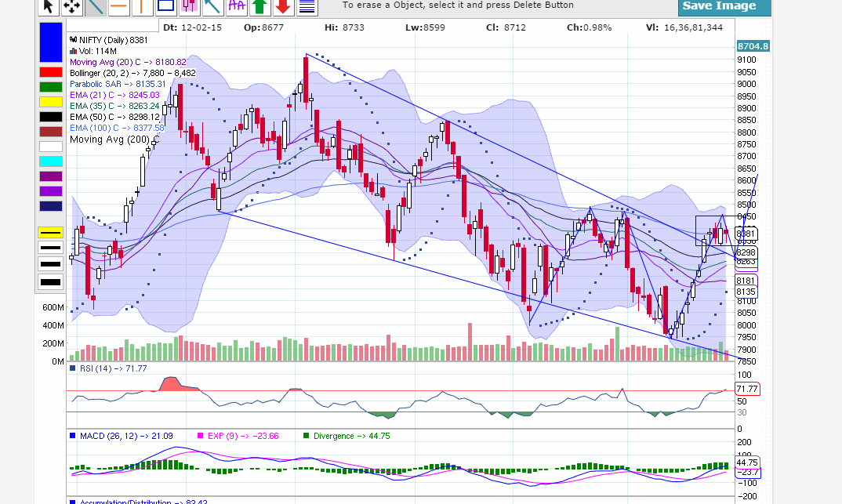Choose the red color swatch
The image size is (842, 504).
tap(51, 72)
